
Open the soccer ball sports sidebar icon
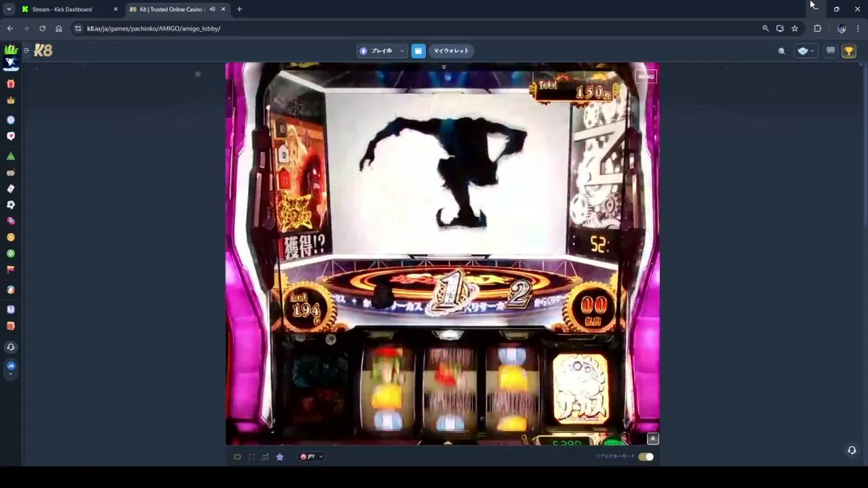tap(11, 205)
